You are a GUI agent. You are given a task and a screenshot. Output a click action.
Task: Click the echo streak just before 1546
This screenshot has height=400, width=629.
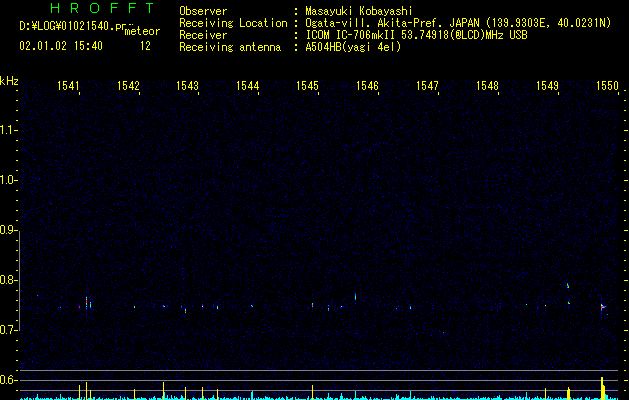(355, 297)
